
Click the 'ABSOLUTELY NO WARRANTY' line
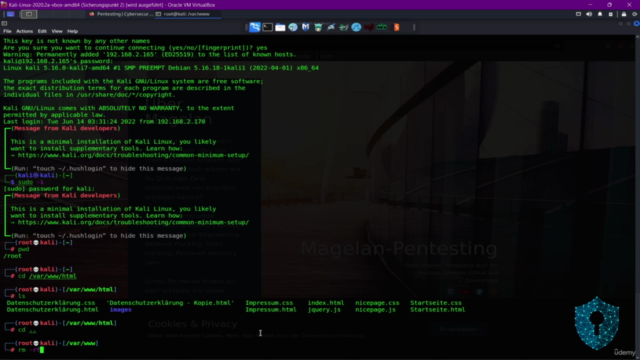[119, 108]
